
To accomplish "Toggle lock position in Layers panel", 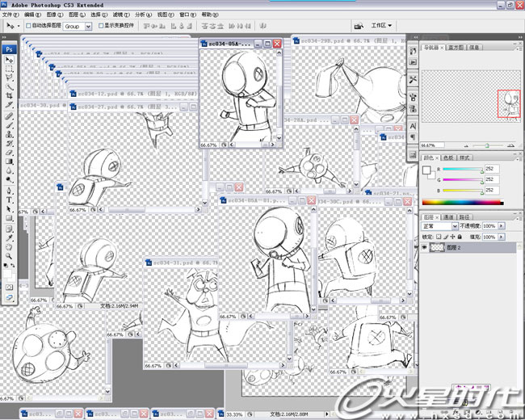I will pyautogui.click(x=452, y=237).
